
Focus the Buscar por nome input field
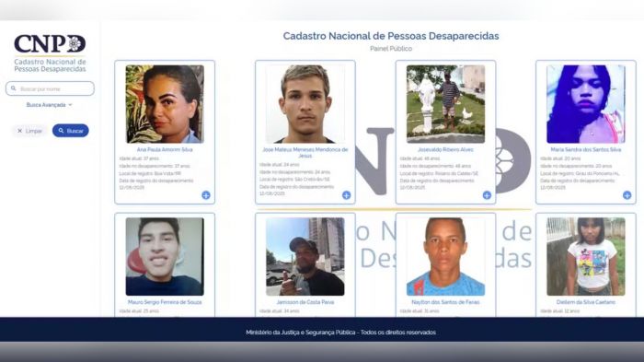point(50,88)
